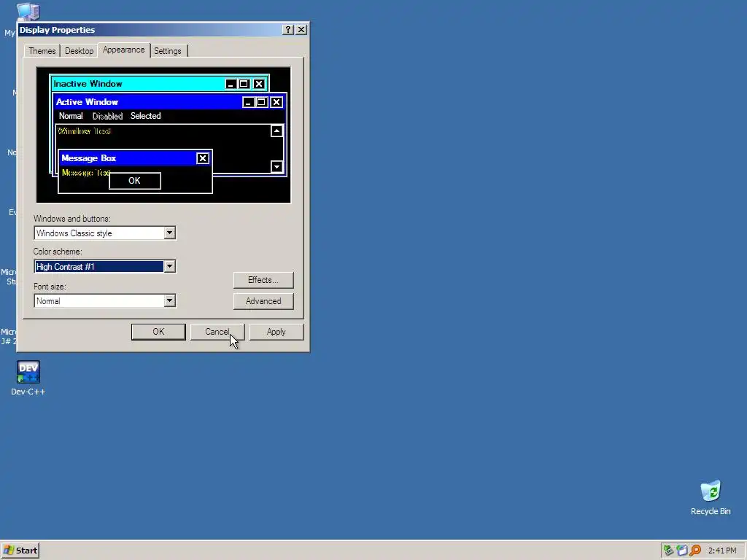Click the Windows Classic style combo box

105,233
